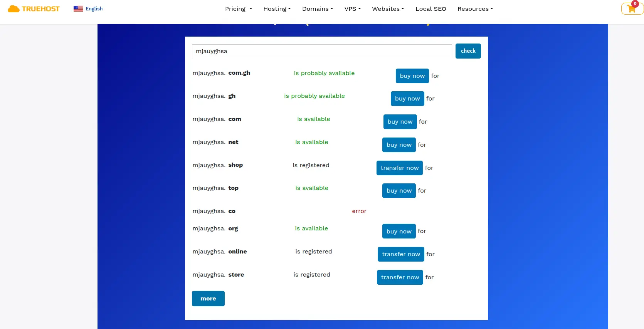Screen dimensions: 644x329
Task: Select the mjauyghsa.net domain text
Action: 215,142
